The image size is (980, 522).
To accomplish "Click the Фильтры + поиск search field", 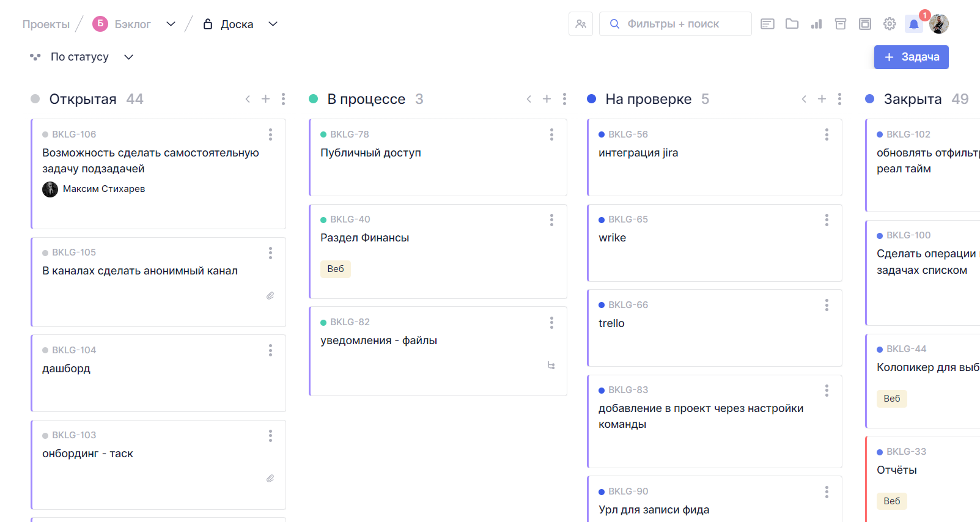I will point(675,24).
